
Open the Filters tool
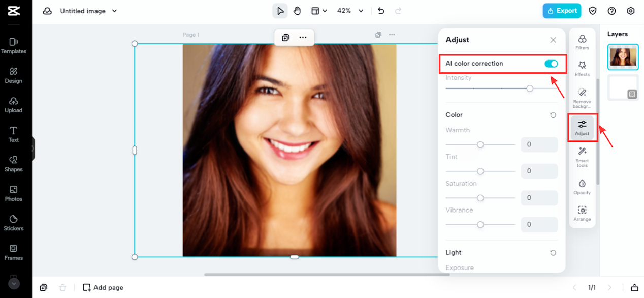point(582,42)
